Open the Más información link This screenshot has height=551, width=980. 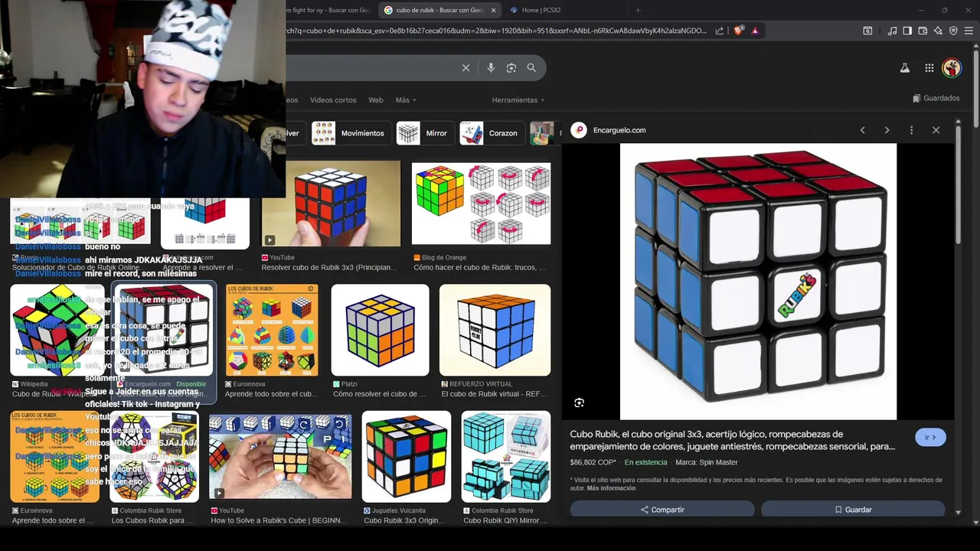coord(611,488)
